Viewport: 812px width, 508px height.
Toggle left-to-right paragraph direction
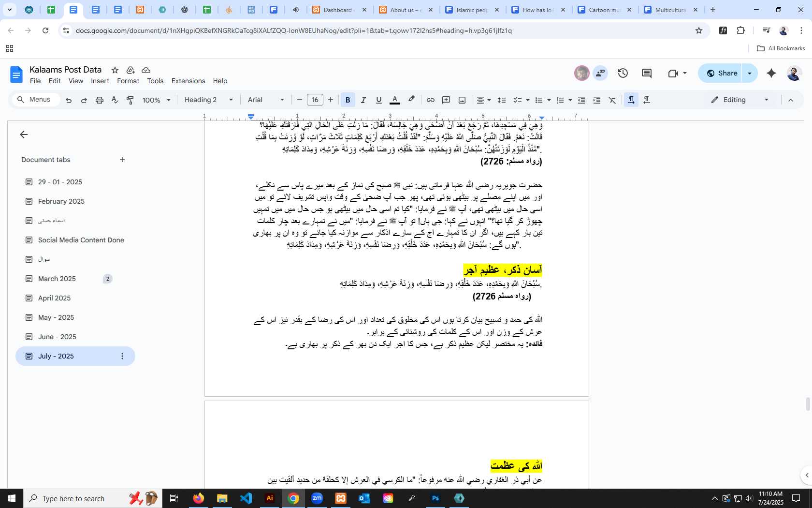631,100
